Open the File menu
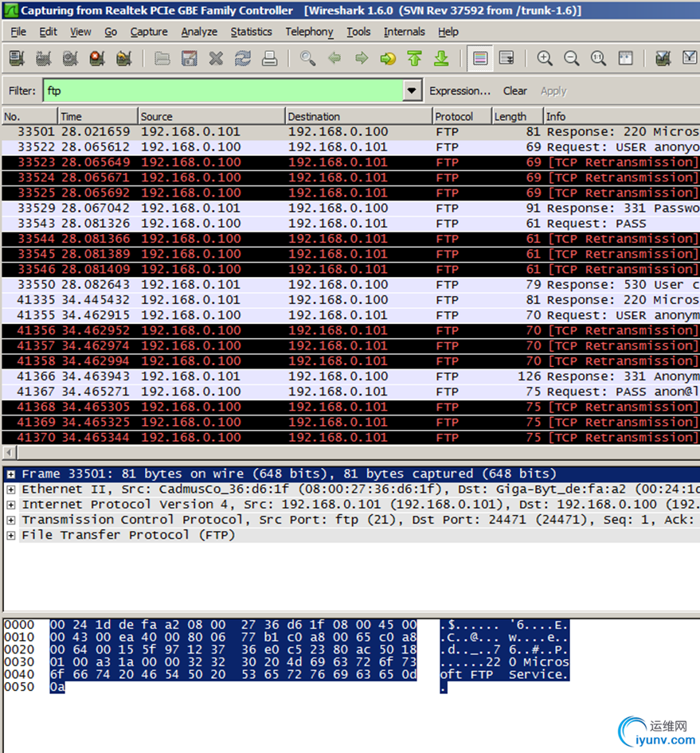Image resolution: width=700 pixels, height=753 pixels. click(18, 32)
